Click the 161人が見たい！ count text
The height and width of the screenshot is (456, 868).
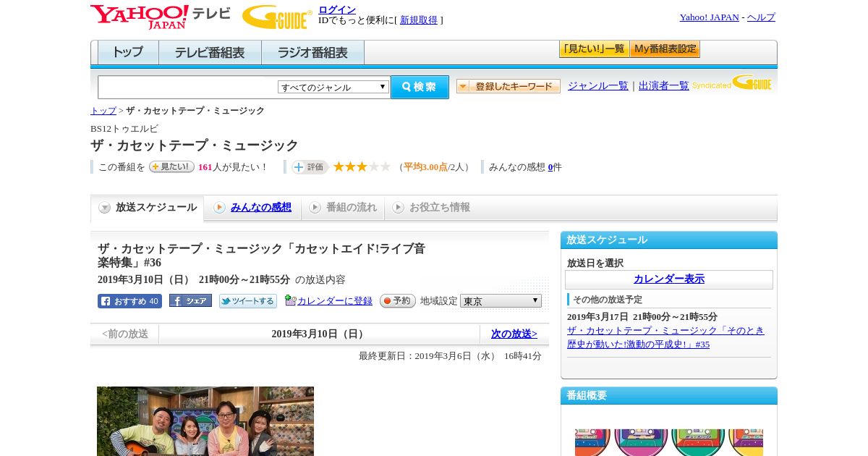232,167
